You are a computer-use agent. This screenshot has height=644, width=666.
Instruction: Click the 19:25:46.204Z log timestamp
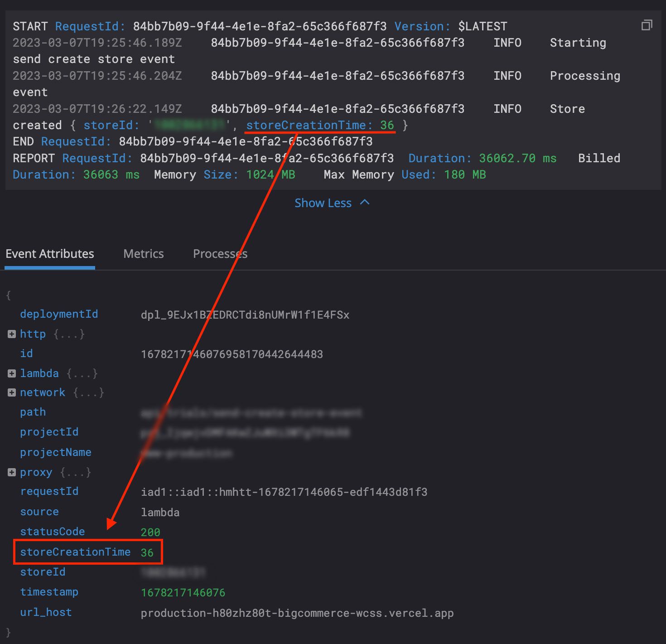click(97, 76)
